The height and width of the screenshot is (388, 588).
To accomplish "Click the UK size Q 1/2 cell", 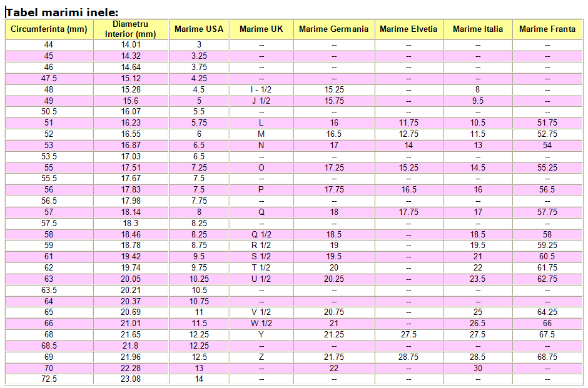I will pyautogui.click(x=261, y=234).
